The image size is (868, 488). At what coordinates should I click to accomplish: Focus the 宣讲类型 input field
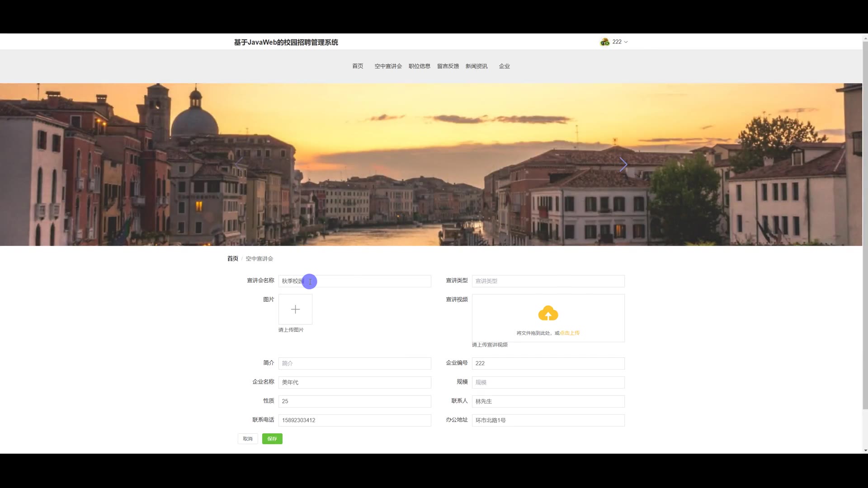click(548, 281)
